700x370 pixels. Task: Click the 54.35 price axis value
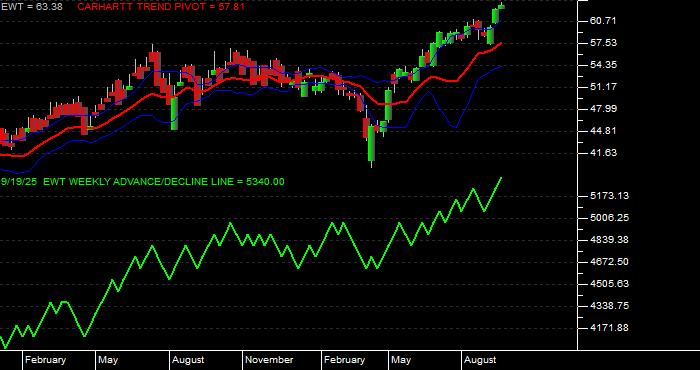pyautogui.click(x=603, y=65)
